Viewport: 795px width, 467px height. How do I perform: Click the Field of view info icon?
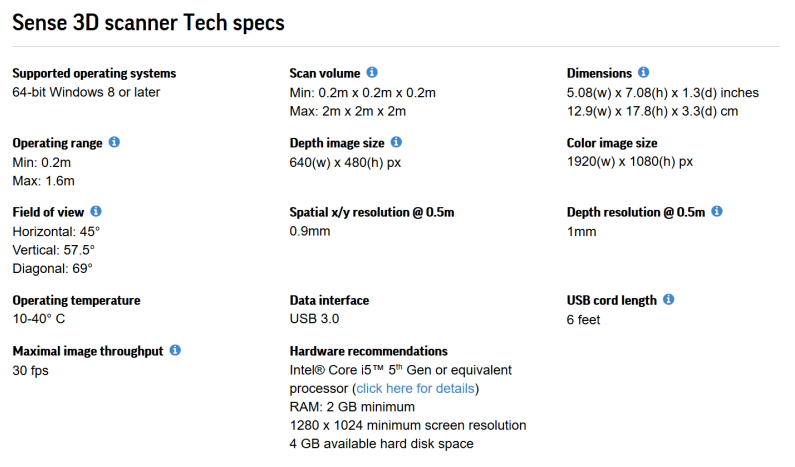[96, 211]
